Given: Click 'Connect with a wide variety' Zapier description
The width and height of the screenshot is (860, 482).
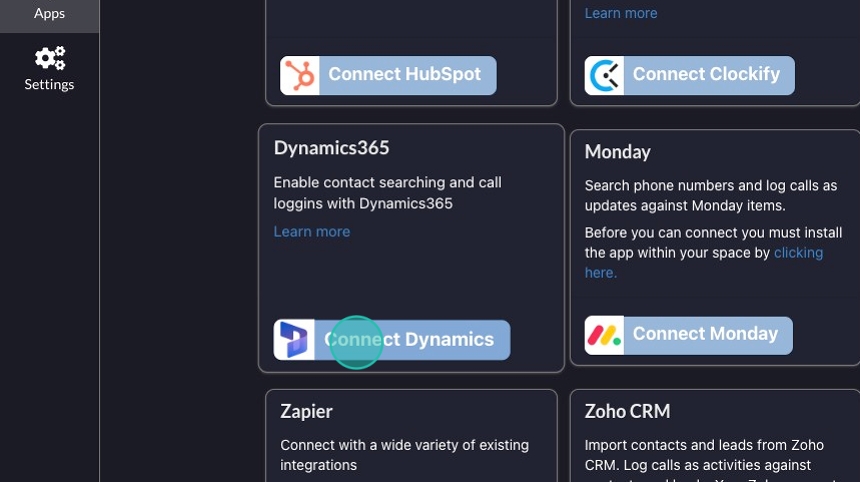Looking at the screenshot, I should coord(405,455).
